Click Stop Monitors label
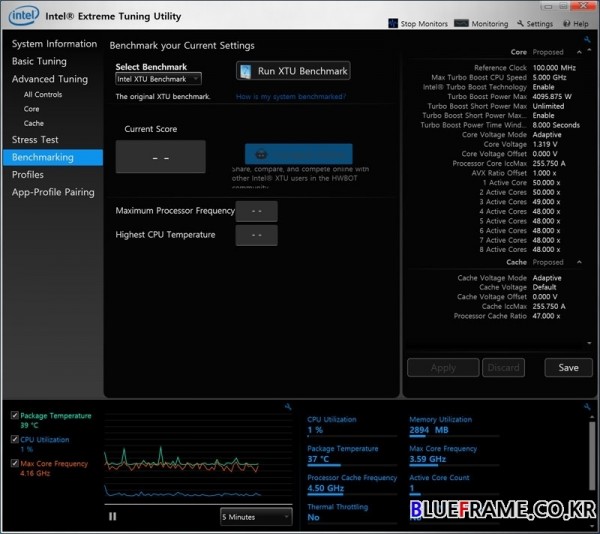This screenshot has height=534, width=600. 424,24
